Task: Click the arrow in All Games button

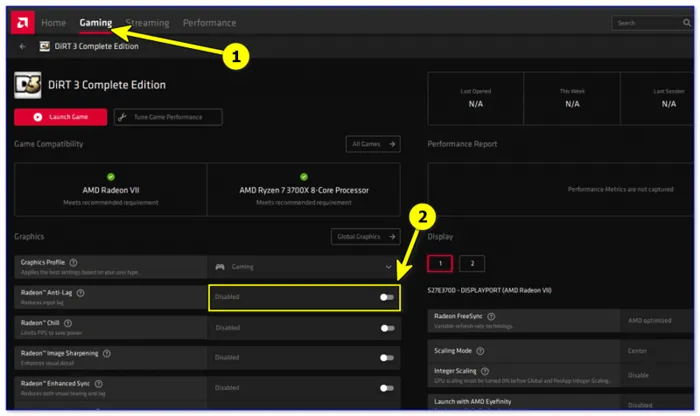Action: click(392, 144)
